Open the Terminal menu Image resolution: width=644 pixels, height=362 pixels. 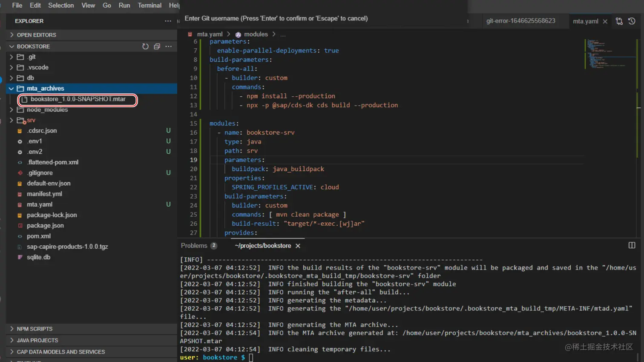[149, 5]
